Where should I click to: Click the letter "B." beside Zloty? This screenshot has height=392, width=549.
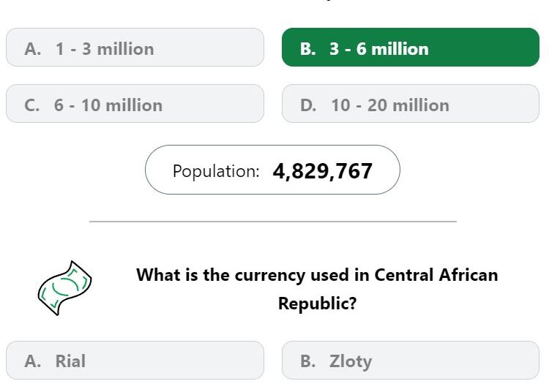tap(309, 361)
